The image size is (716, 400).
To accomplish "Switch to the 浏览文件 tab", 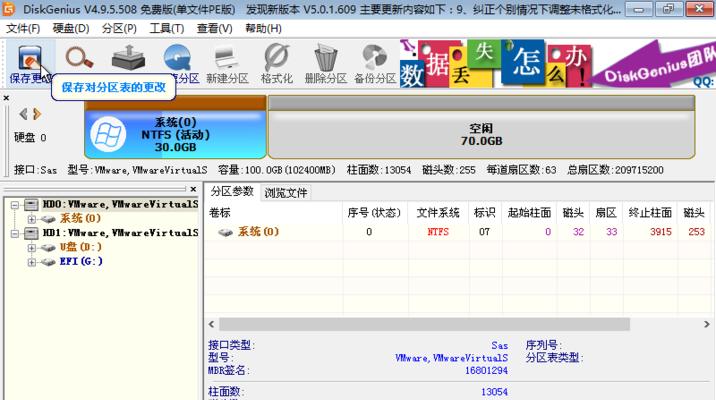I will (x=286, y=193).
